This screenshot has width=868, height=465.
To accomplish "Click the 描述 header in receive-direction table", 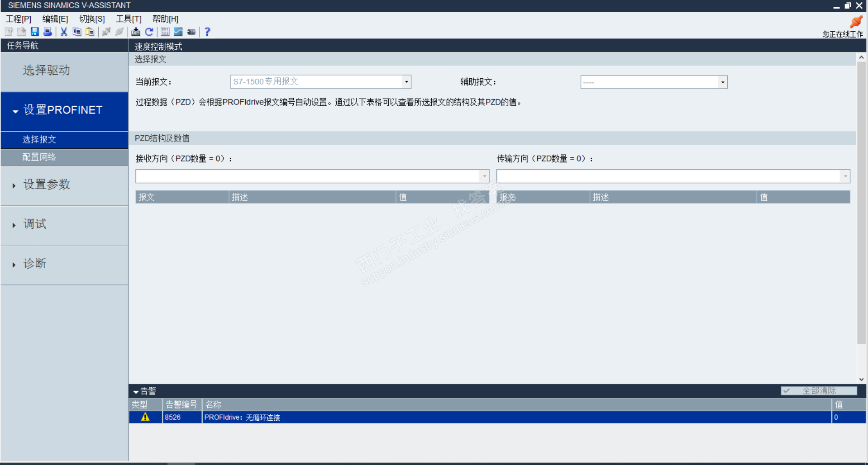I will click(x=312, y=197).
